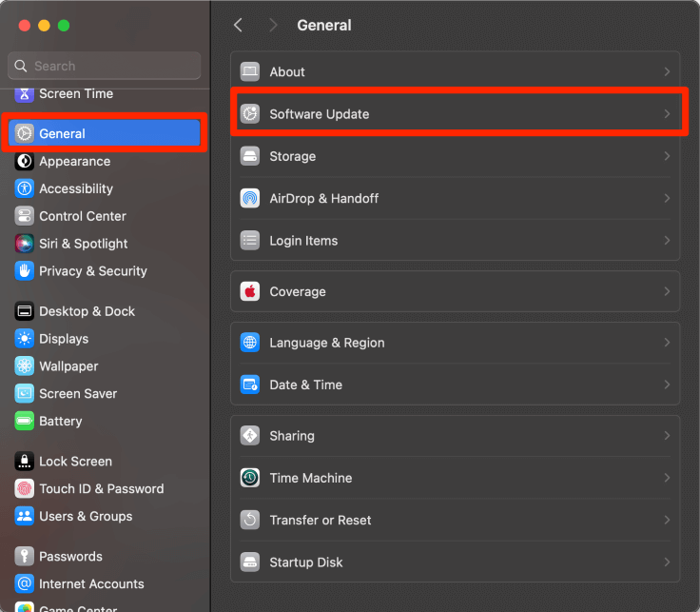Click the Language & Region globe icon
The width and height of the screenshot is (700, 612).
point(250,343)
